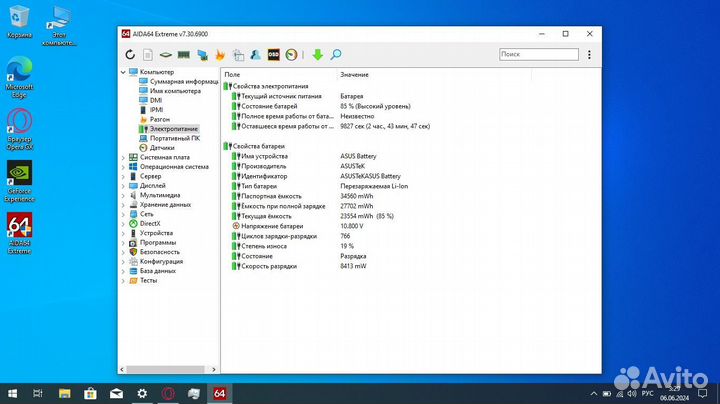
Task: Select the Циклов зарядки-разрядки row
Action: click(291, 236)
